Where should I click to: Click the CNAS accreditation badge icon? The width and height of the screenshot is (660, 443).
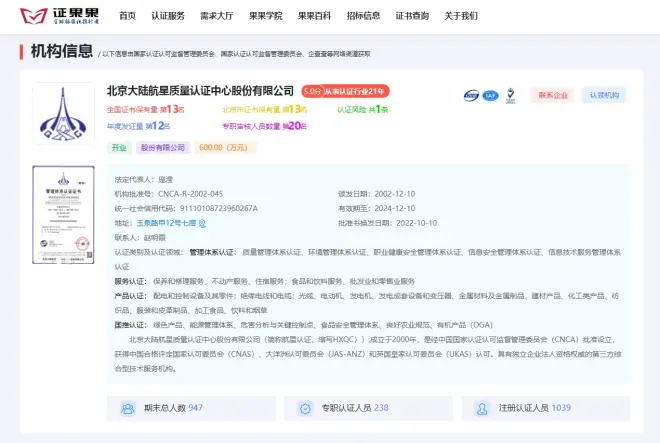[x=472, y=96]
